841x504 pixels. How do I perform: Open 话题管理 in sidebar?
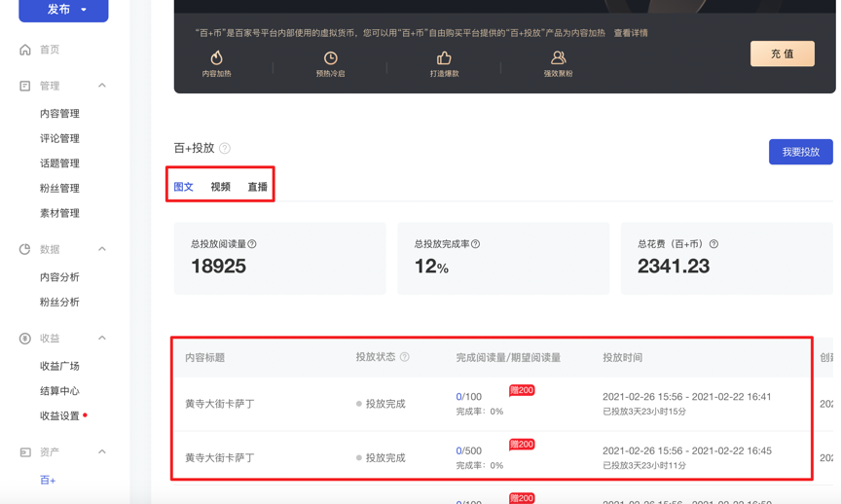click(59, 163)
